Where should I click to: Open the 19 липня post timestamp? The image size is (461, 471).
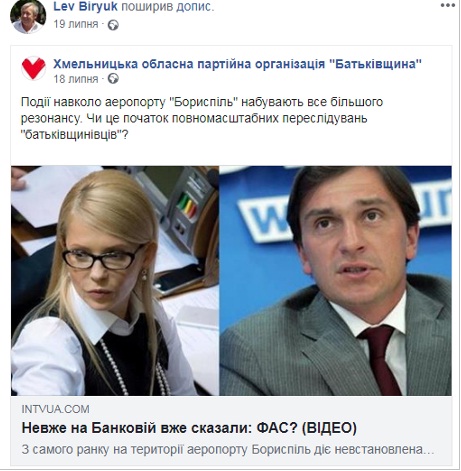pyautogui.click(x=76, y=24)
